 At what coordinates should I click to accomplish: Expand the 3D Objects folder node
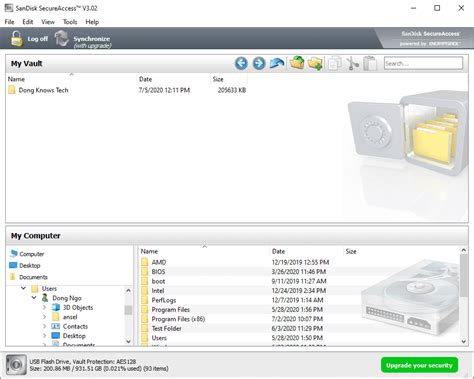(x=45, y=307)
